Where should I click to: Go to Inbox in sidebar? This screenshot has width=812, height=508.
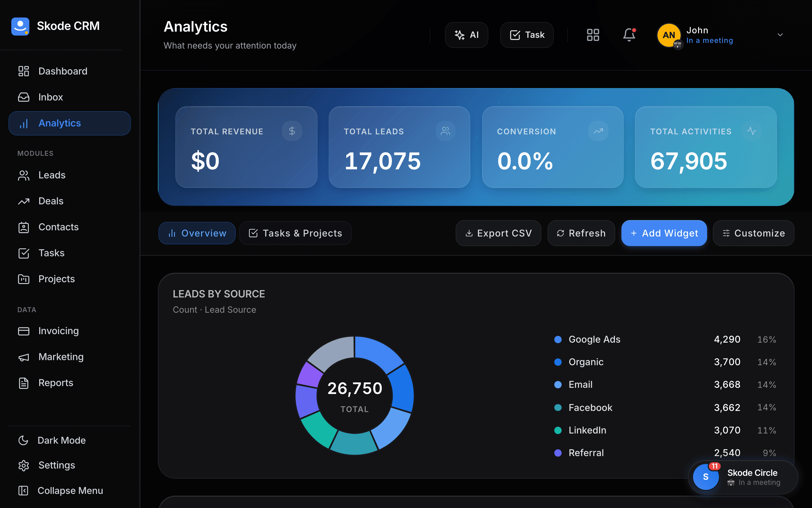(x=69, y=97)
